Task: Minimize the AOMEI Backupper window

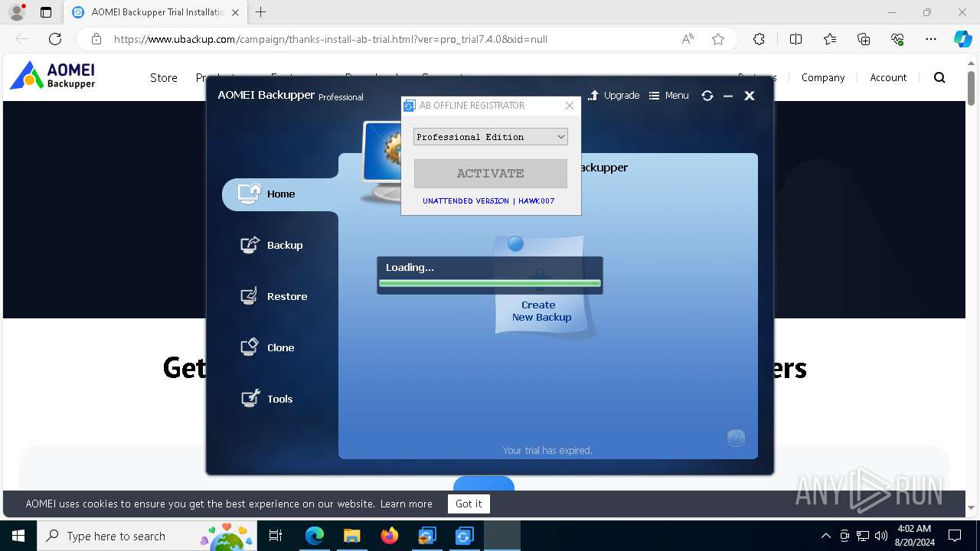Action: click(728, 96)
